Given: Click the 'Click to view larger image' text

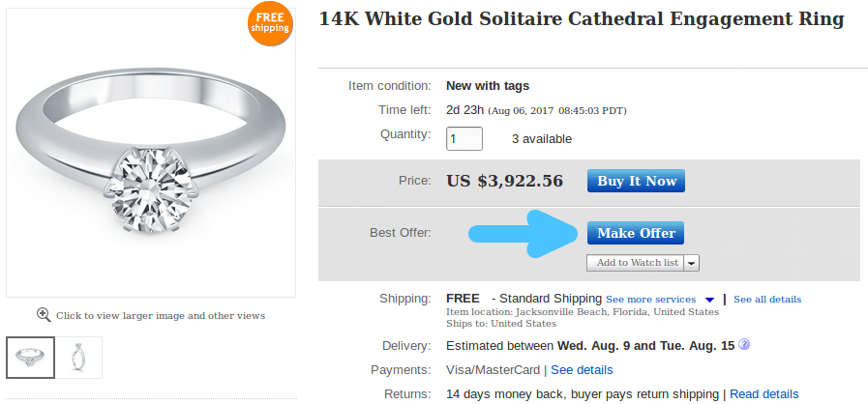Looking at the screenshot, I should coord(160,315).
